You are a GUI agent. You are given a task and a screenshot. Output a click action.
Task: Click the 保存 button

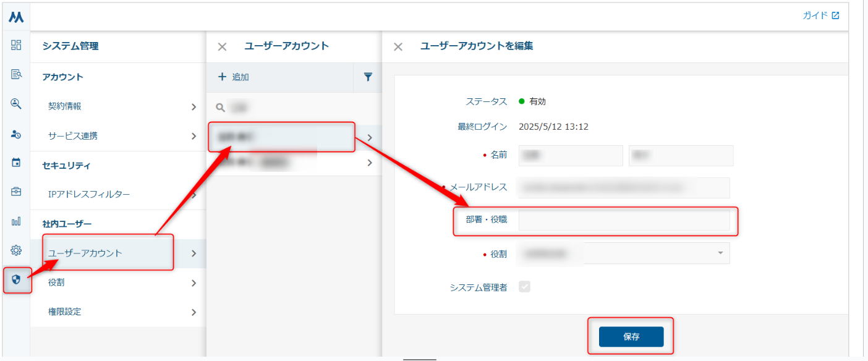[x=631, y=337]
